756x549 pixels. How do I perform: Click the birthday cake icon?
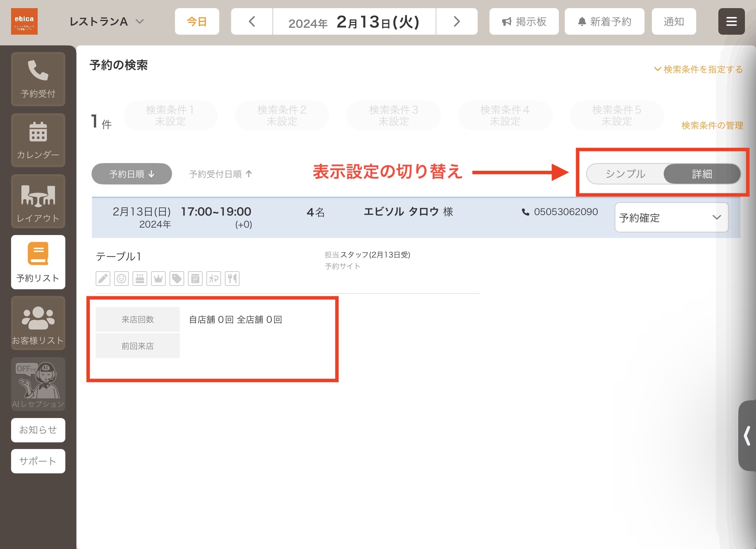(140, 279)
